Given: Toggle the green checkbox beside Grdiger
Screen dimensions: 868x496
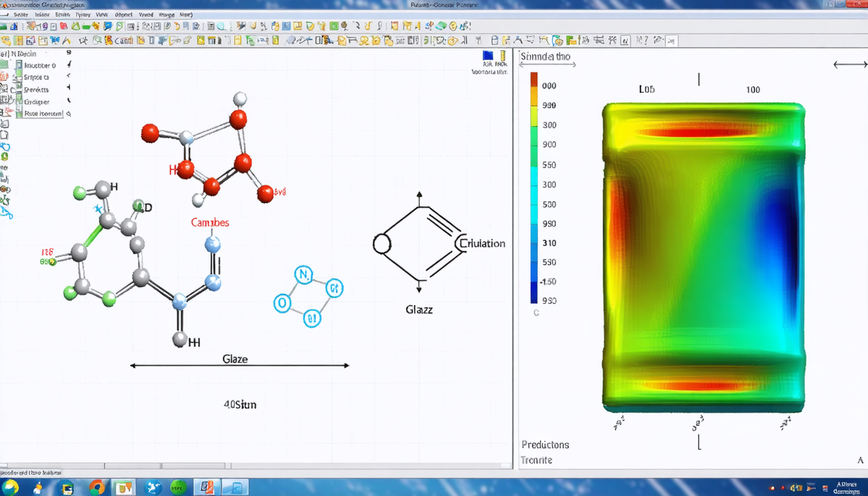Looking at the screenshot, I should [19, 101].
